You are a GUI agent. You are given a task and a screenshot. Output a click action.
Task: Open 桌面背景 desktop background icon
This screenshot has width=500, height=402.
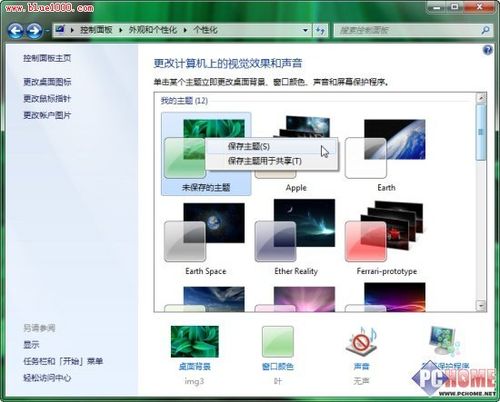coord(195,342)
